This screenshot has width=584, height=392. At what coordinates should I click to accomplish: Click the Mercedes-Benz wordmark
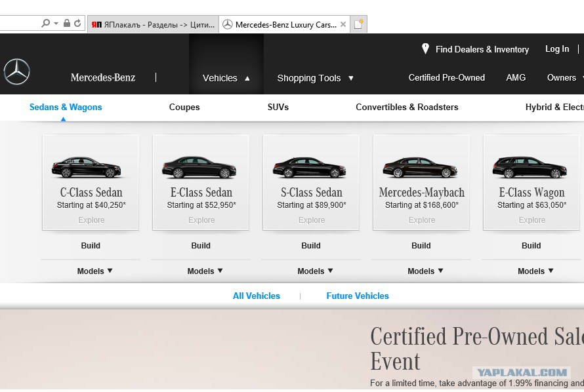coord(103,77)
